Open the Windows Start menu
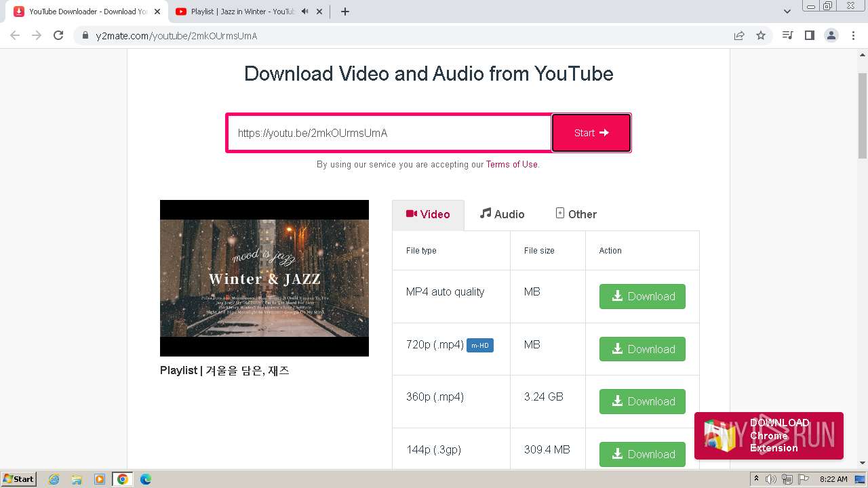This screenshot has height=488, width=868. click(18, 479)
